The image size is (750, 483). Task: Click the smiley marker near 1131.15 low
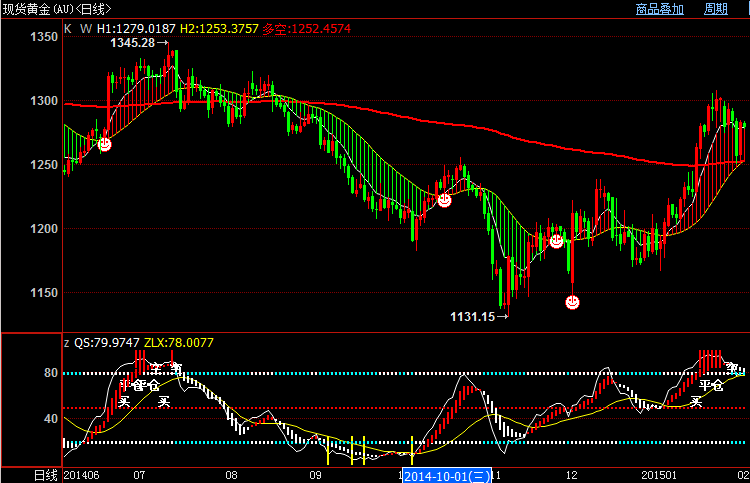click(x=573, y=301)
